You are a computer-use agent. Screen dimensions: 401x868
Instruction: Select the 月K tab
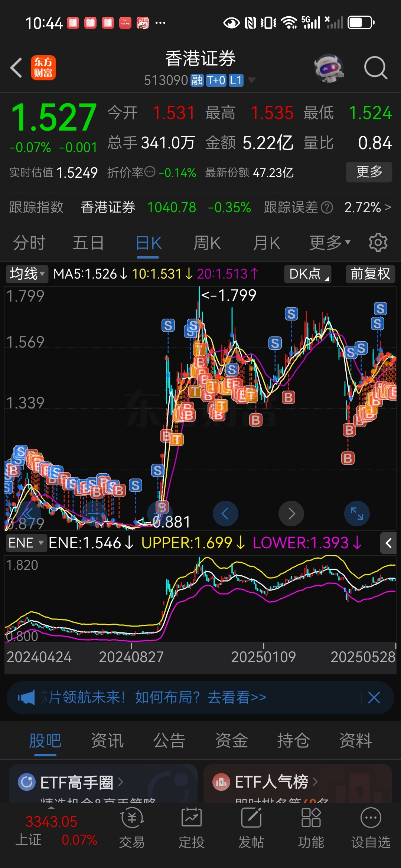tap(267, 243)
